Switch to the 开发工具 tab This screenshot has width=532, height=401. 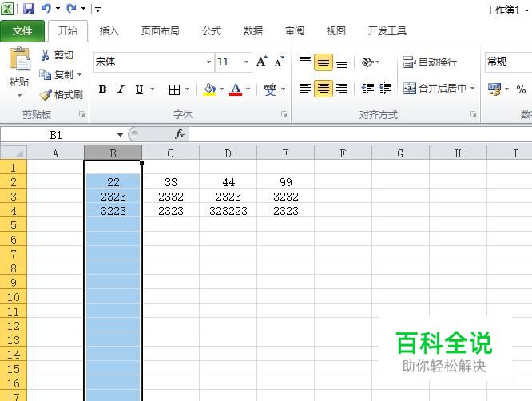(x=387, y=31)
